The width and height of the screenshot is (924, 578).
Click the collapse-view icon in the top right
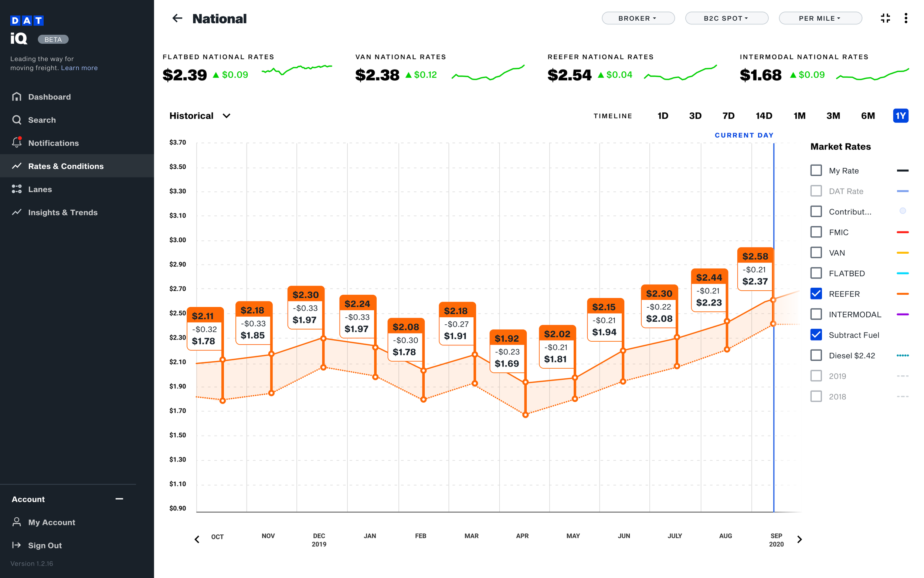[x=886, y=18]
